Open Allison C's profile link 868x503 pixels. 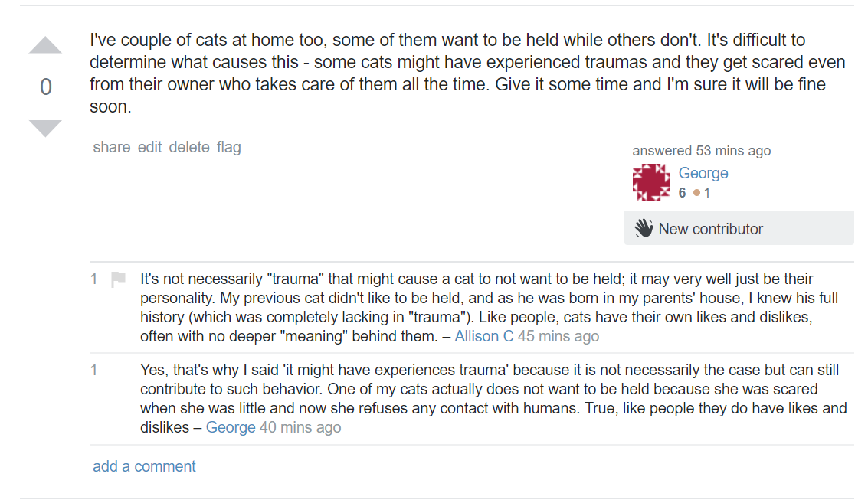pyautogui.click(x=484, y=336)
